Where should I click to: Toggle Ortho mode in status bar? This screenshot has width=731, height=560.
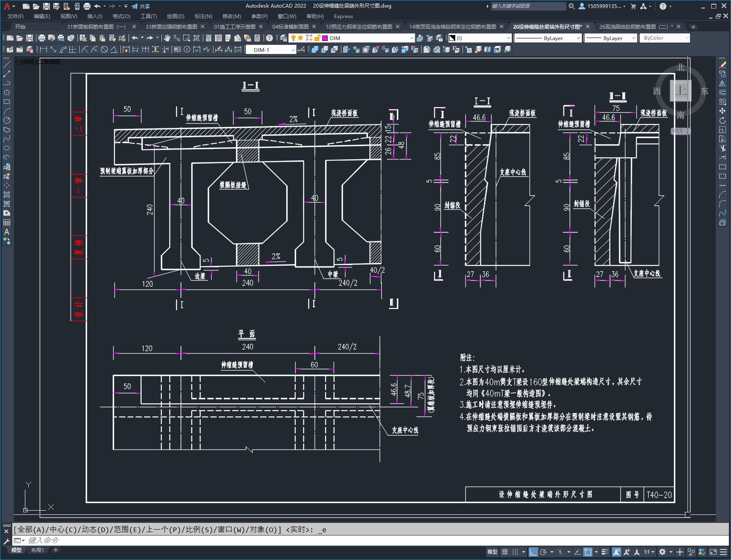(533, 552)
